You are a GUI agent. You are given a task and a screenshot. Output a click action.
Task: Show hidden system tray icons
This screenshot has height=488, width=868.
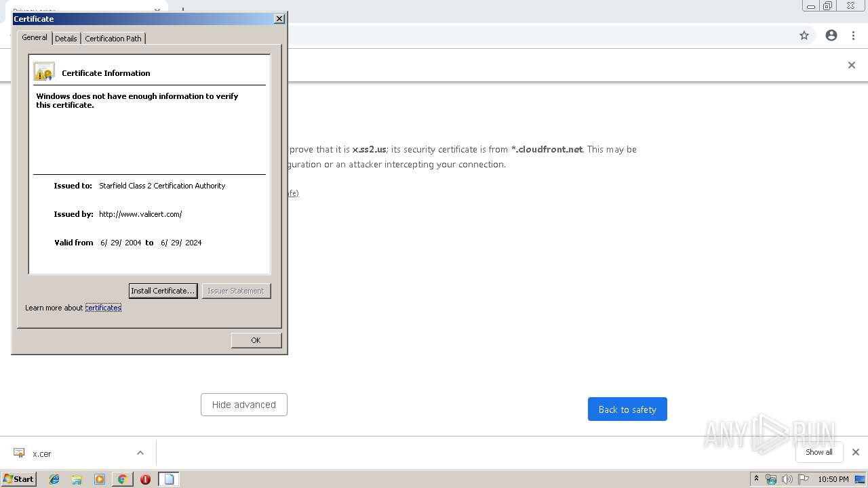pyautogui.click(x=757, y=479)
